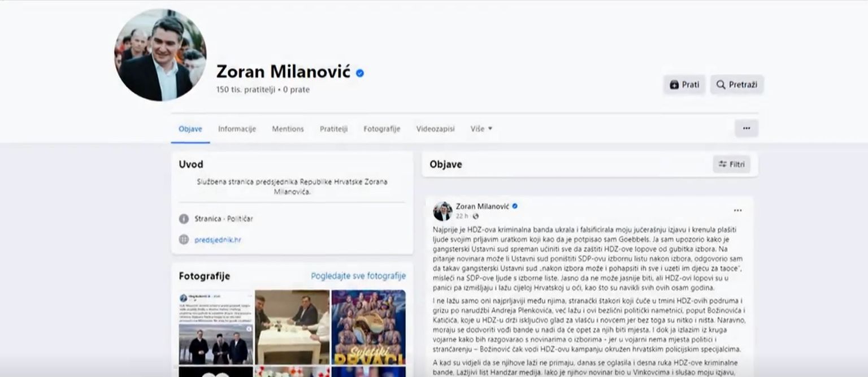Open the three-dot page options menu
The height and width of the screenshot is (377, 868).
746,128
